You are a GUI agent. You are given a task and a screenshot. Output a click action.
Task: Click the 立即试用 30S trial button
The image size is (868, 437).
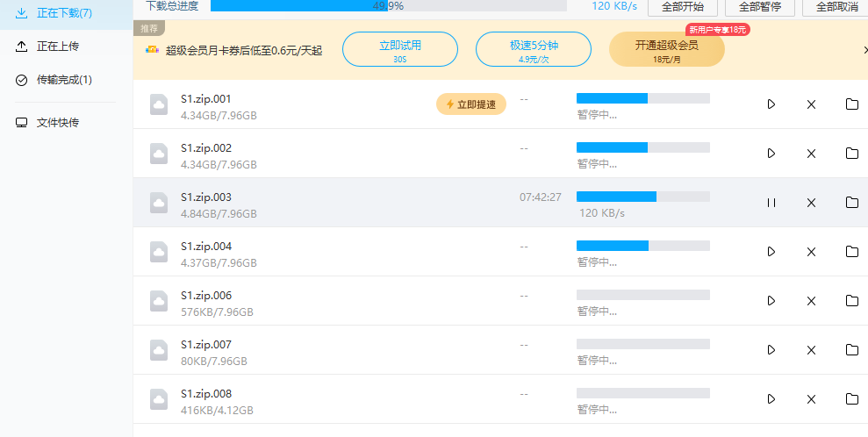click(x=400, y=49)
